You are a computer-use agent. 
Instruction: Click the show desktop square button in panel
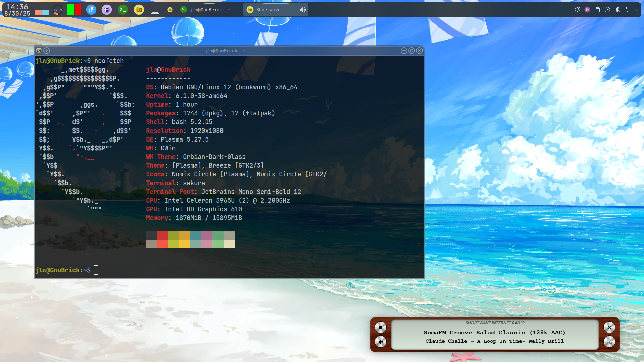pyautogui.click(x=155, y=10)
